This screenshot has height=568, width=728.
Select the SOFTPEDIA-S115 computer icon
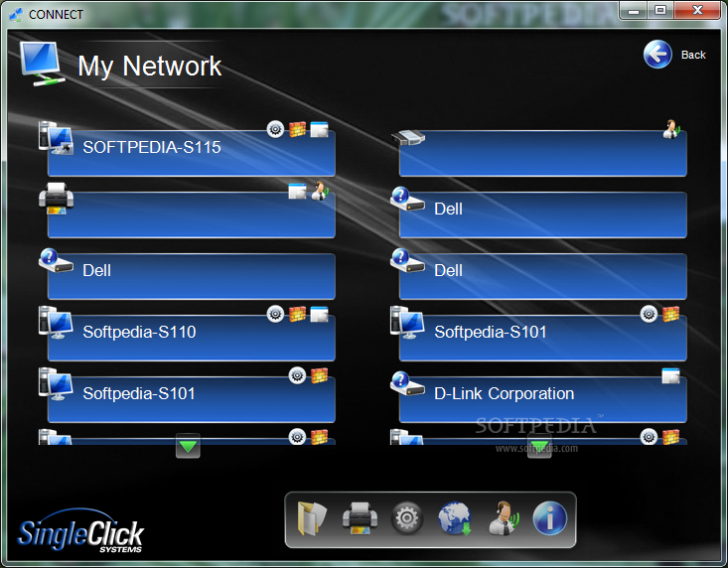57,138
